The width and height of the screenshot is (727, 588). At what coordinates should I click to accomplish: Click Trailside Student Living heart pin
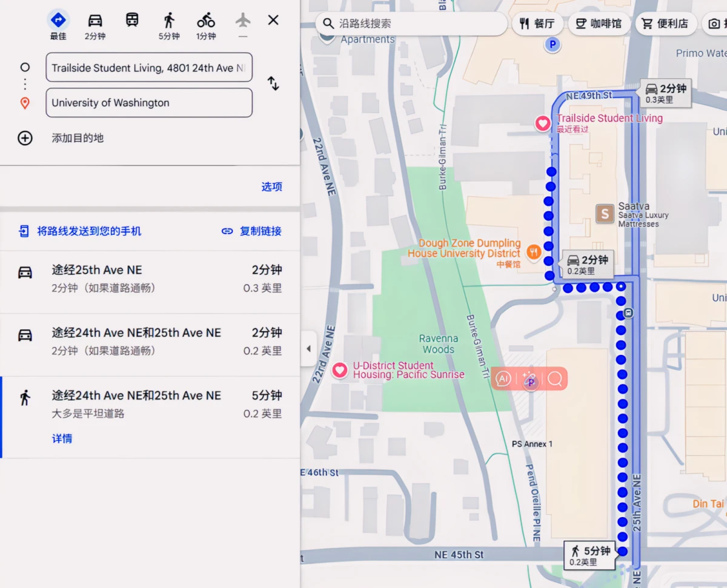[x=543, y=124]
